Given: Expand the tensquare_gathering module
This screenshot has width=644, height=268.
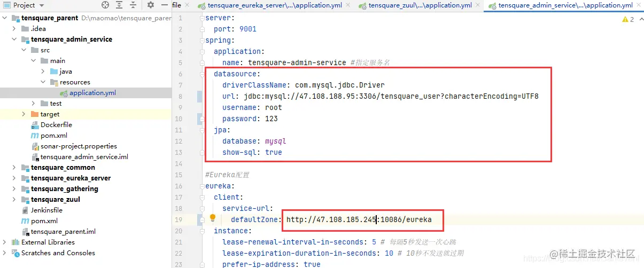Looking at the screenshot, I should [15, 188].
